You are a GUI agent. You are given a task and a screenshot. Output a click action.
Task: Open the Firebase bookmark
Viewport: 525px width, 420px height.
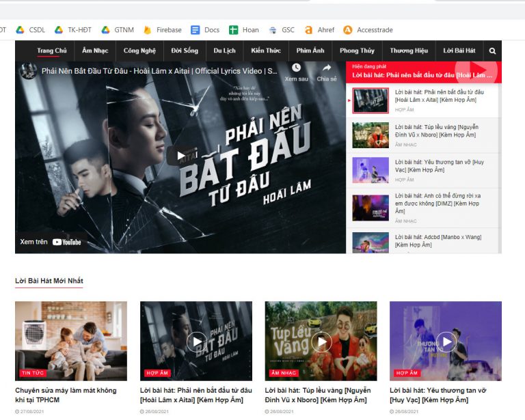point(163,30)
